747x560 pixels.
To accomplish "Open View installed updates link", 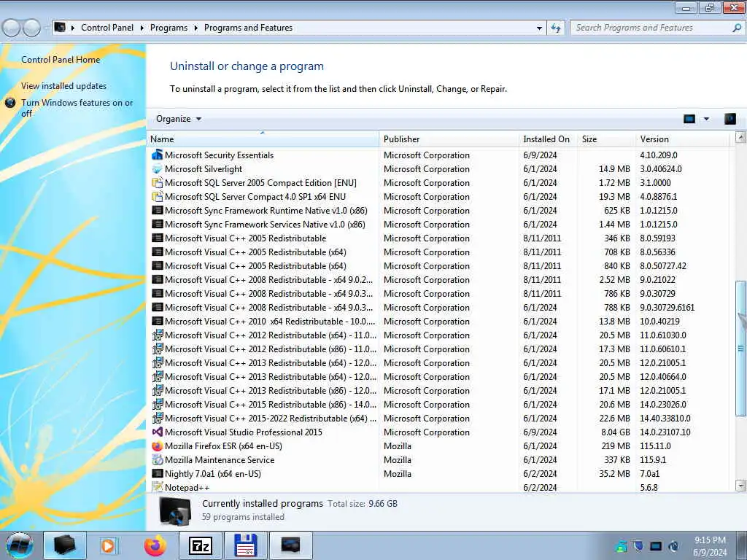I will click(x=64, y=86).
